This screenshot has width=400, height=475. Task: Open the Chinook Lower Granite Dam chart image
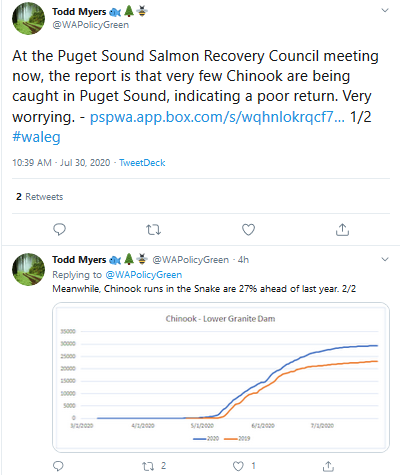tap(221, 377)
